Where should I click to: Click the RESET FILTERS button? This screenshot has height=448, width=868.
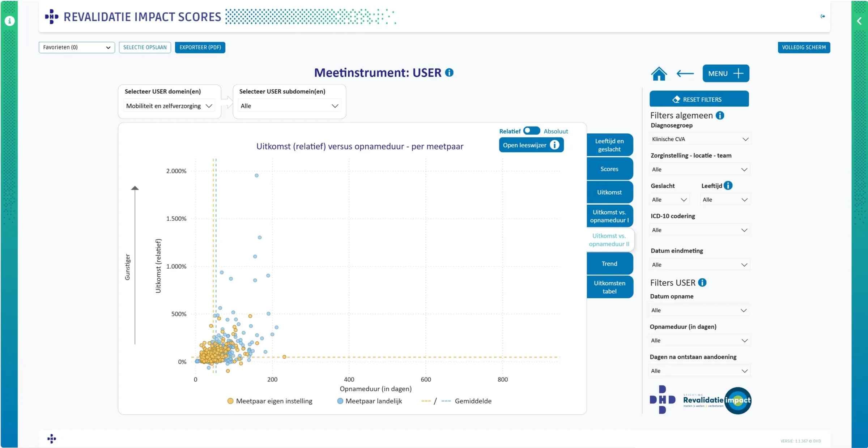pos(699,99)
